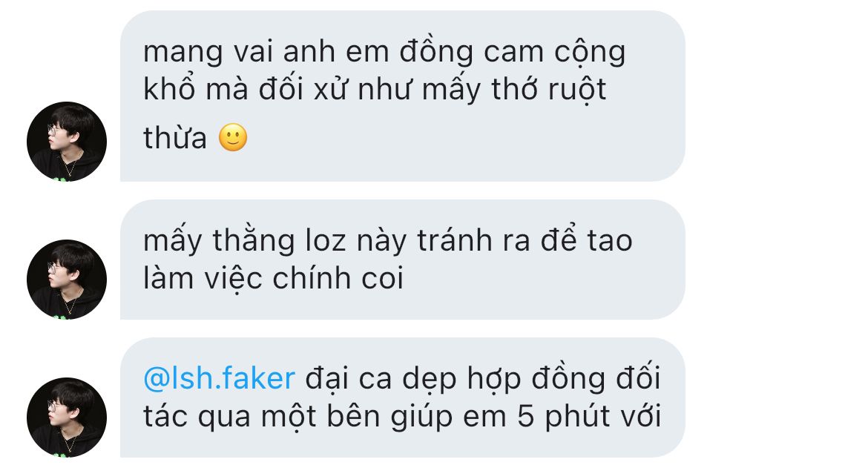The height and width of the screenshot is (465, 868).
Task: Tap avatar next to 'mấy thằng loz' message
Action: click(67, 279)
